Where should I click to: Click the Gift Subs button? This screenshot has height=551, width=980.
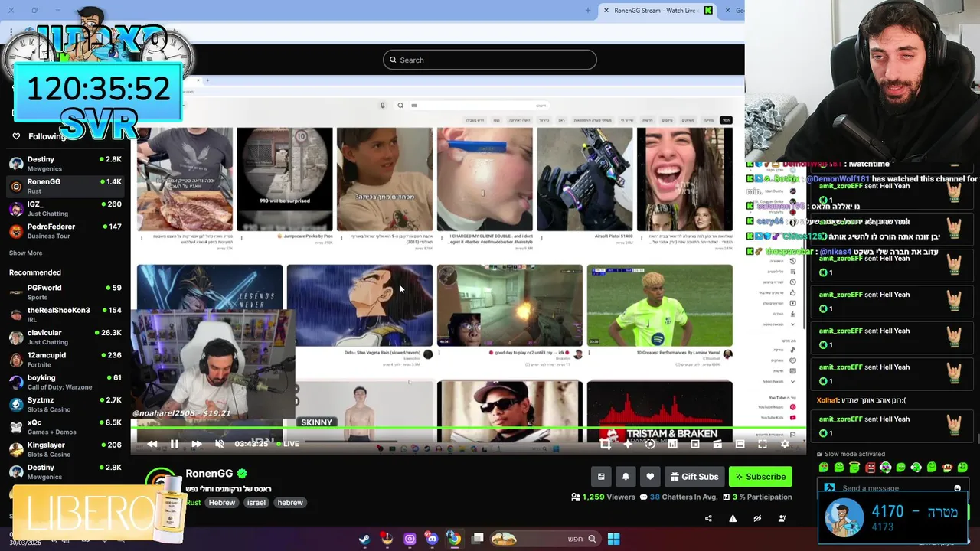[x=694, y=477]
